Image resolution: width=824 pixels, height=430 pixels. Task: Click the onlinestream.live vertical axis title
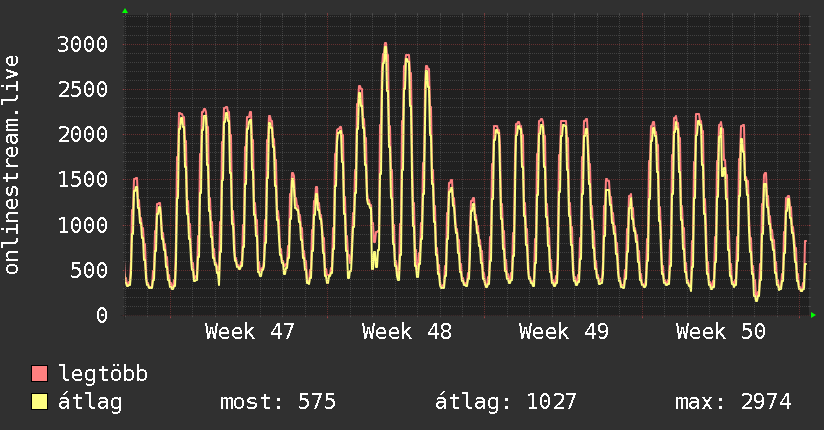(x=12, y=165)
